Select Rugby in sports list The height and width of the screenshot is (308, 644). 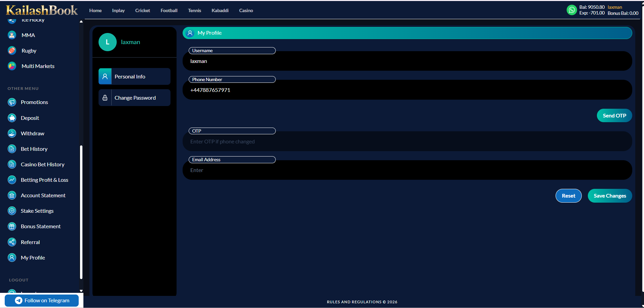(x=29, y=50)
